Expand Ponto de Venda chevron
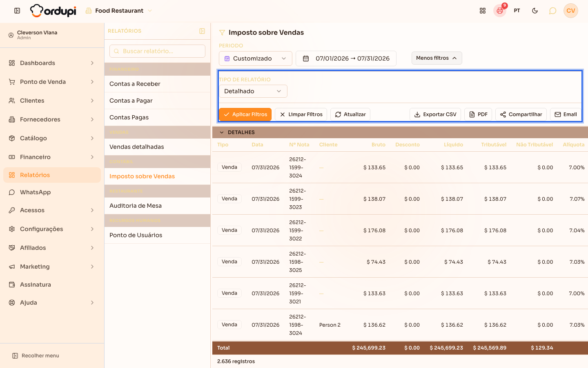Viewport: 588px width, 368px height. tap(92, 82)
